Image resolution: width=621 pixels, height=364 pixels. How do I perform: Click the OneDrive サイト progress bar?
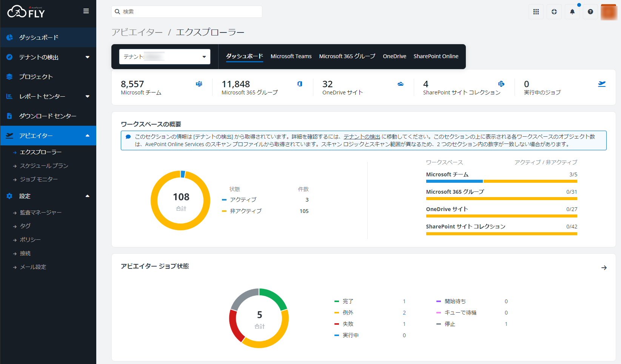[x=501, y=216]
